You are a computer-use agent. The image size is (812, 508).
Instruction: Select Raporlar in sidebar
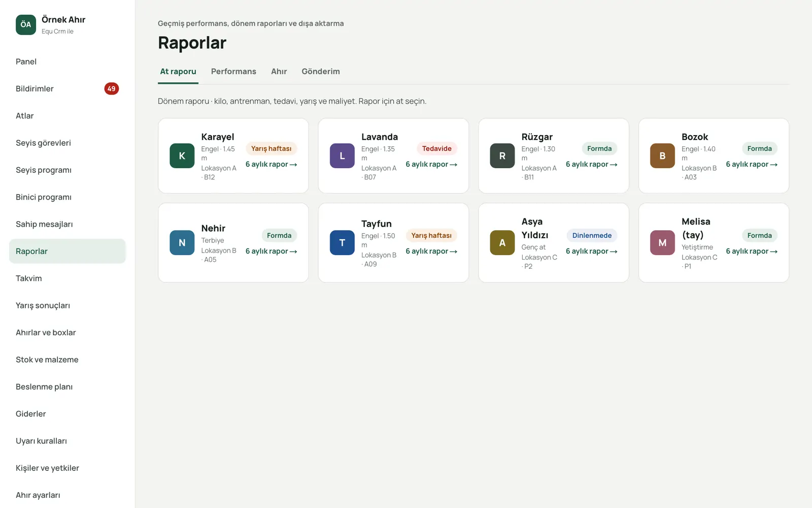tap(67, 251)
